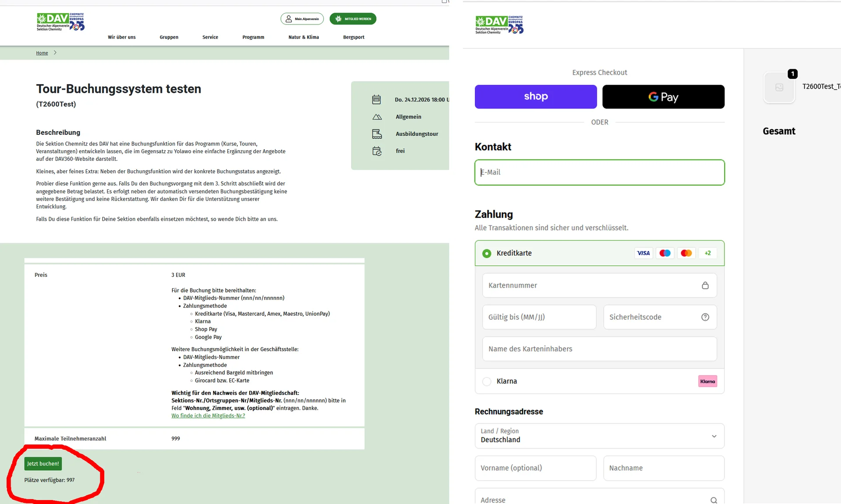This screenshot has height=504, width=841.
Task: Click the mountain icon next to Allgemein
Action: coord(377,117)
